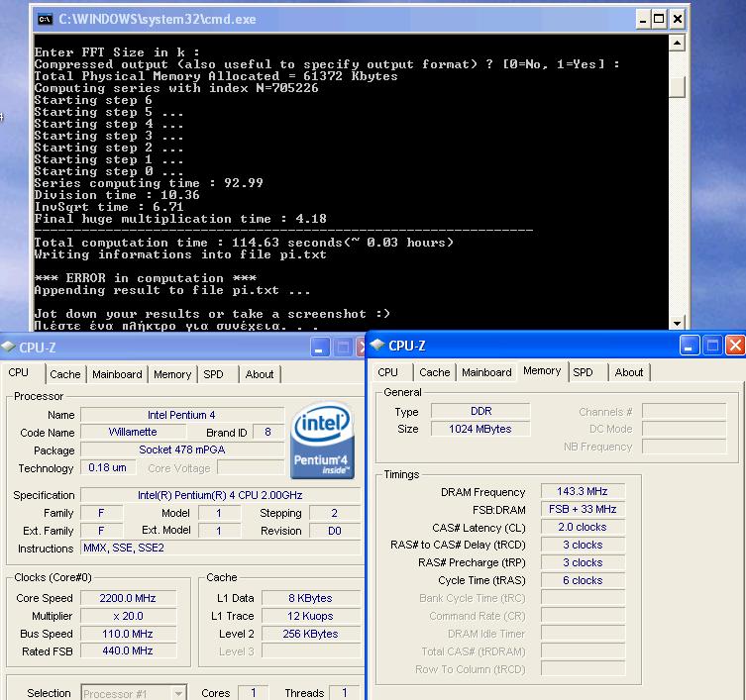Viewport: 746px width, 700px height.
Task: Click the cmd.exe window title text
Action: (x=158, y=19)
